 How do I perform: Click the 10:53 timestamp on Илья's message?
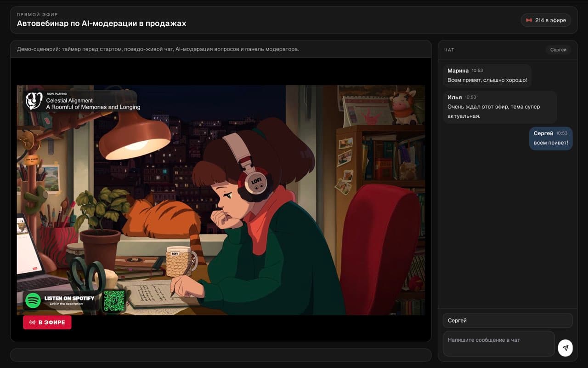pos(470,98)
